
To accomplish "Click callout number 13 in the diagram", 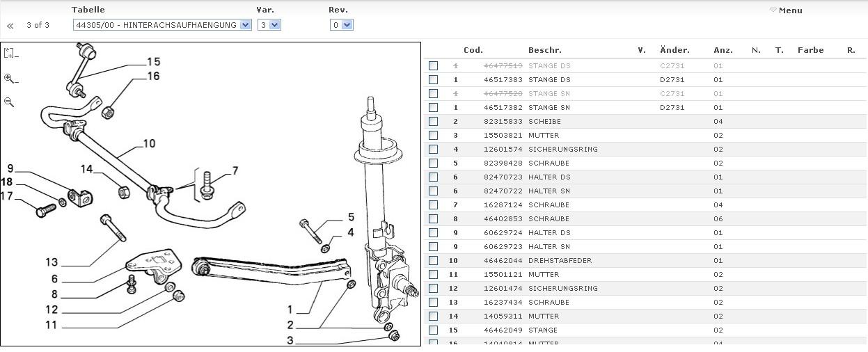I will click(52, 262).
